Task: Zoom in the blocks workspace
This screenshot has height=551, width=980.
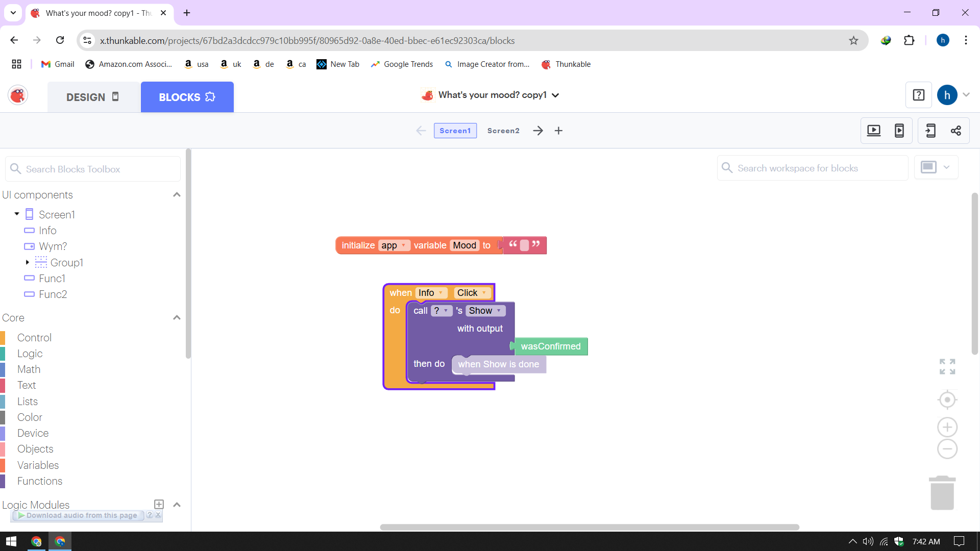Action: pos(947,427)
